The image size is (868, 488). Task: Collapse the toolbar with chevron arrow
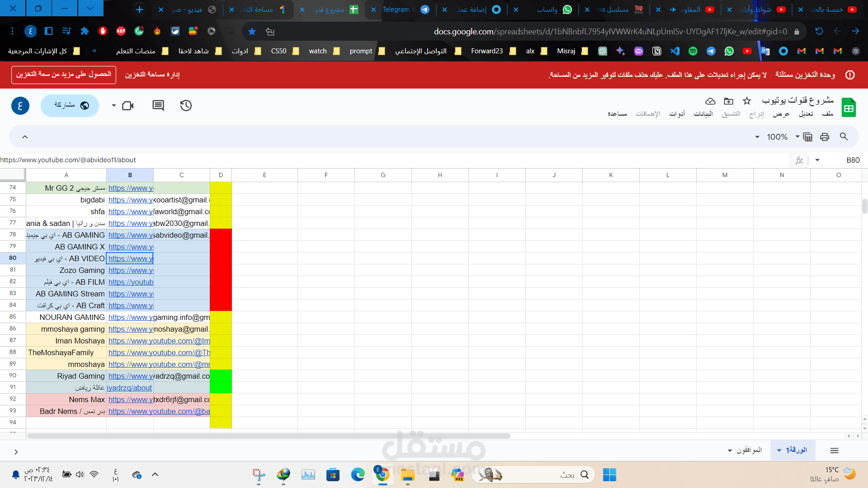pos(25,137)
